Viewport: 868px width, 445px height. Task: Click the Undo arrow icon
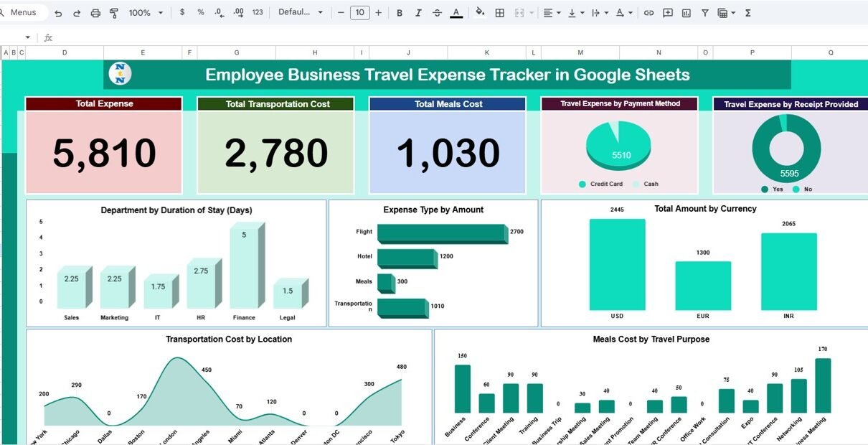tap(58, 13)
